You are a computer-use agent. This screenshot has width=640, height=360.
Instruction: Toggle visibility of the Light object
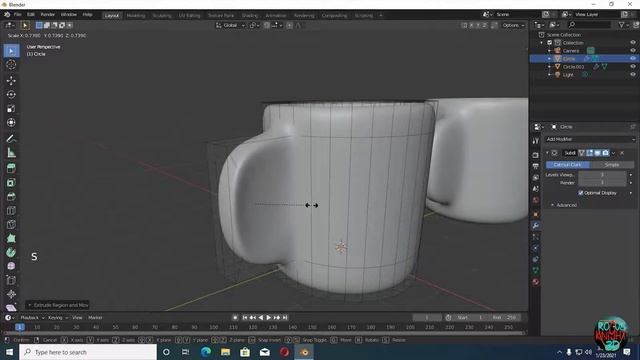point(633,75)
